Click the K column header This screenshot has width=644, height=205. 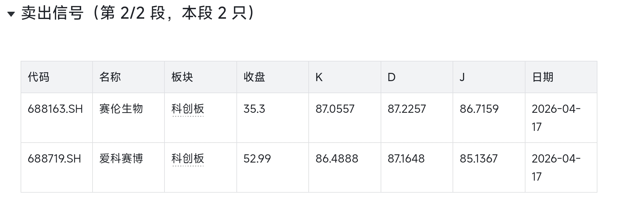319,77
